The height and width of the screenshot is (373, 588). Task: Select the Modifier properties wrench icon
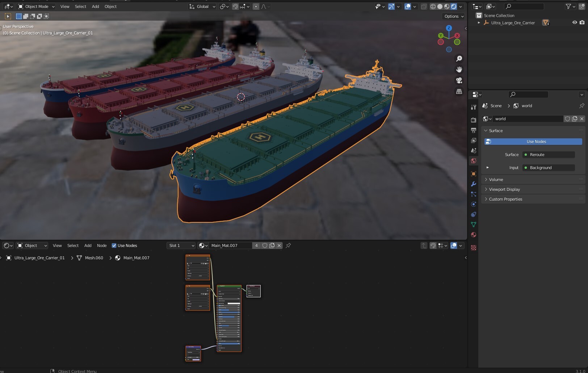(473, 184)
